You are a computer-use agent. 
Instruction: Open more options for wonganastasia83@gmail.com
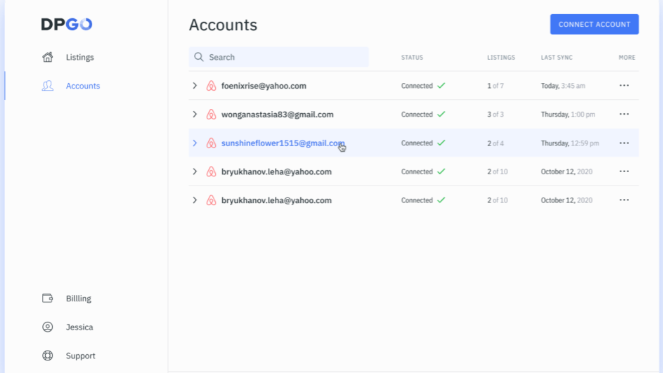tap(624, 114)
